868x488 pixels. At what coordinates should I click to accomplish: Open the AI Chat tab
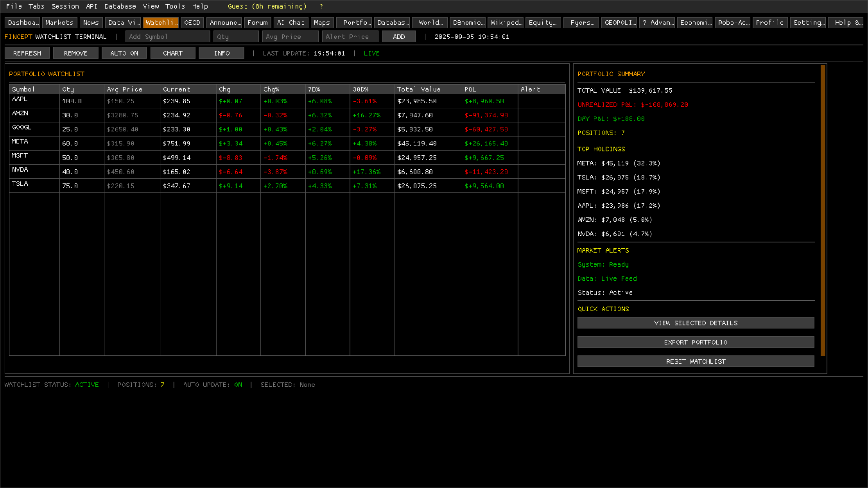click(x=290, y=23)
